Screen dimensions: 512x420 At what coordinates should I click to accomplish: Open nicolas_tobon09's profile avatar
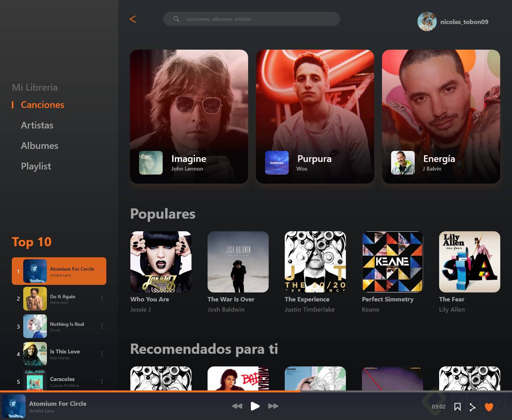[x=427, y=21]
